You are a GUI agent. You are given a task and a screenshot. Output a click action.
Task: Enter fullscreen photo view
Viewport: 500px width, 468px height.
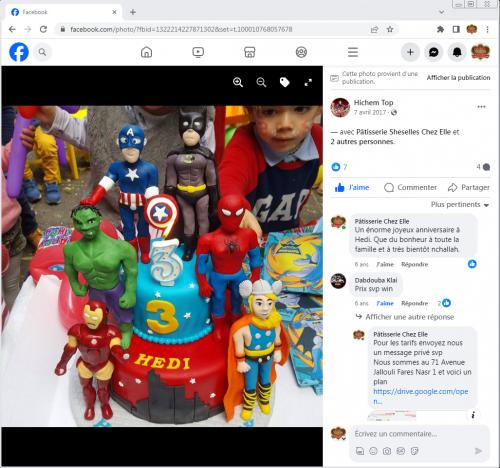(308, 82)
